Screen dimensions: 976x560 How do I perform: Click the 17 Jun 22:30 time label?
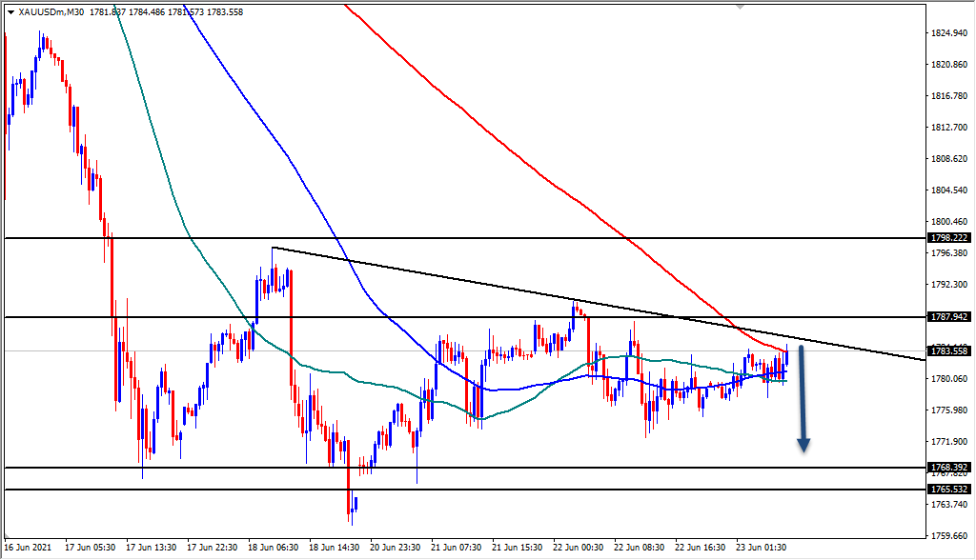pos(212,548)
